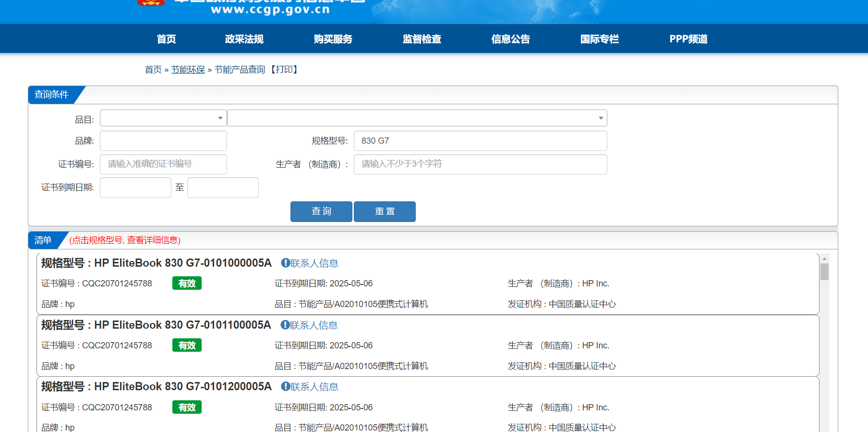Open PPP频道 navigation menu
Image resolution: width=868 pixels, height=432 pixels.
(688, 39)
